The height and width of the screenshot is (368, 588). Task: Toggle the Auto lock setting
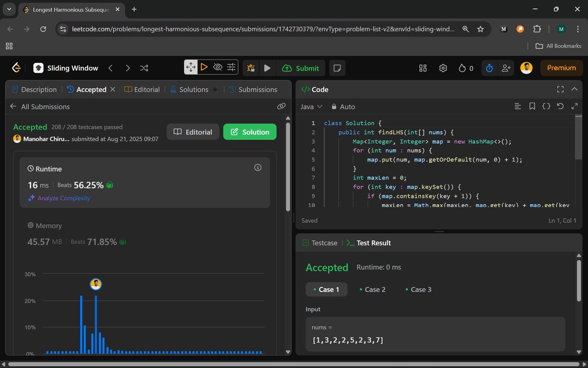pyautogui.click(x=343, y=106)
